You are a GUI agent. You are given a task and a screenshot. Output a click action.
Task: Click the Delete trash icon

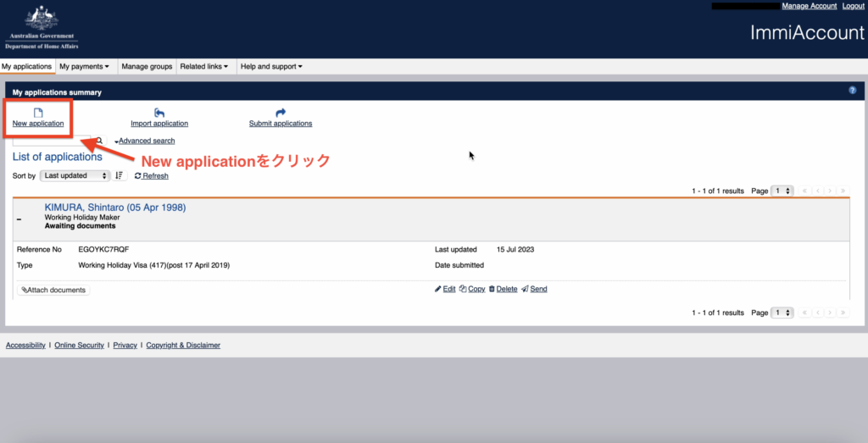click(x=492, y=289)
